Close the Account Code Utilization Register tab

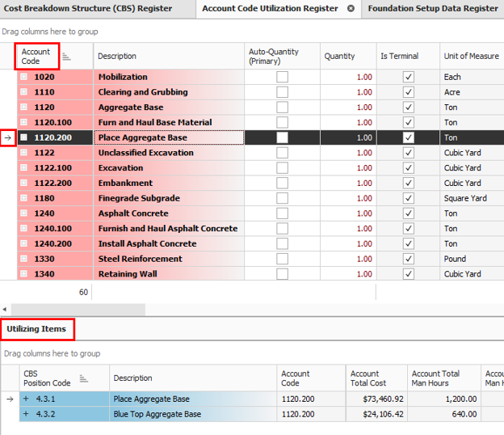coord(351,8)
